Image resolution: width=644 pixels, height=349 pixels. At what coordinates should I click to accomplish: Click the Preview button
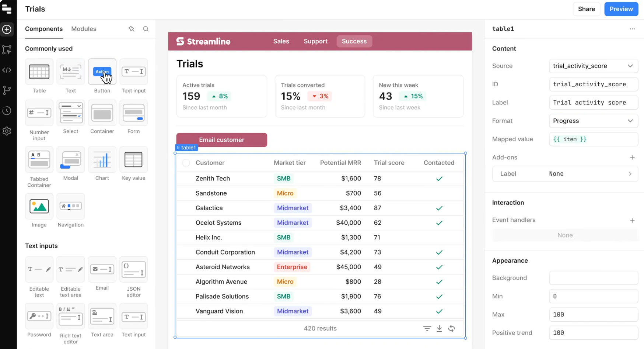621,9
